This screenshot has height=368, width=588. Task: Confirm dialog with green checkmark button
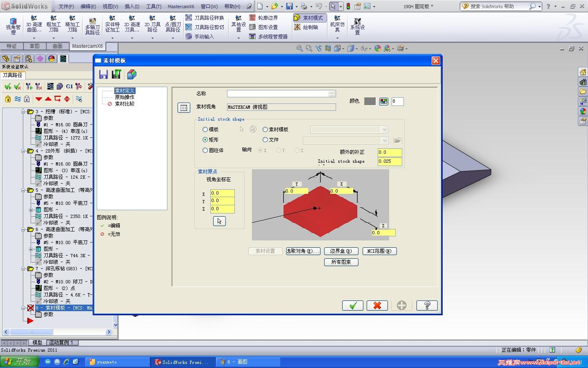(353, 305)
